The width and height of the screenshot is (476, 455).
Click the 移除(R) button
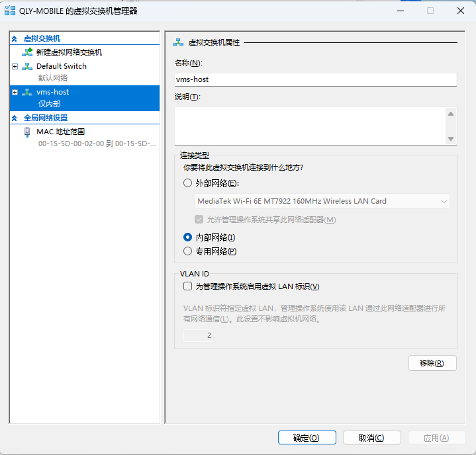pos(432,363)
